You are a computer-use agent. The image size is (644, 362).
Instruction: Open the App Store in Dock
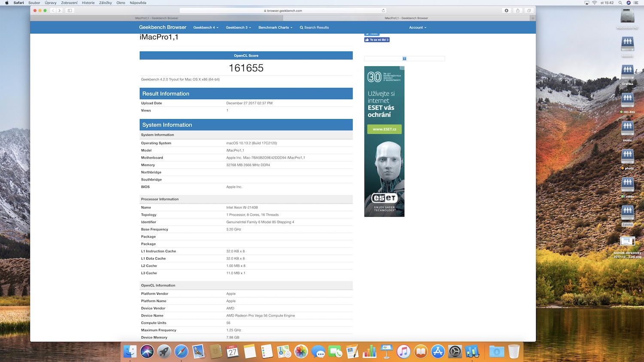437,352
